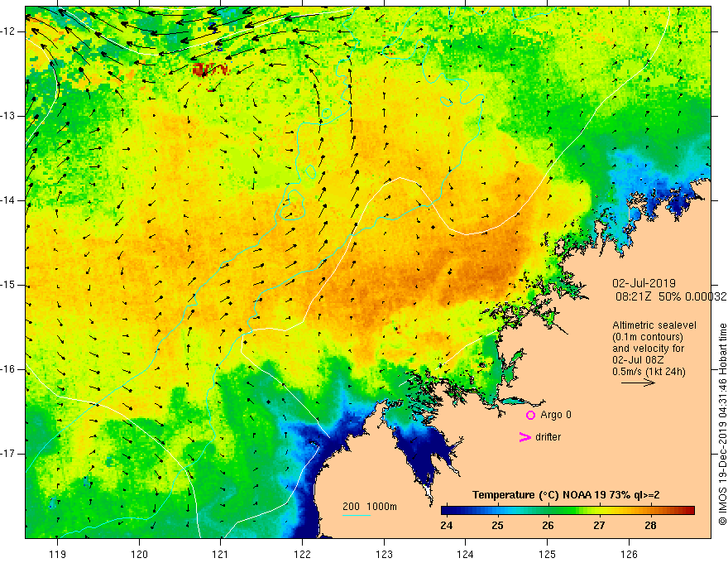
Task: Click the 'Altimetric sealevel' caption text
Action: [x=654, y=325]
